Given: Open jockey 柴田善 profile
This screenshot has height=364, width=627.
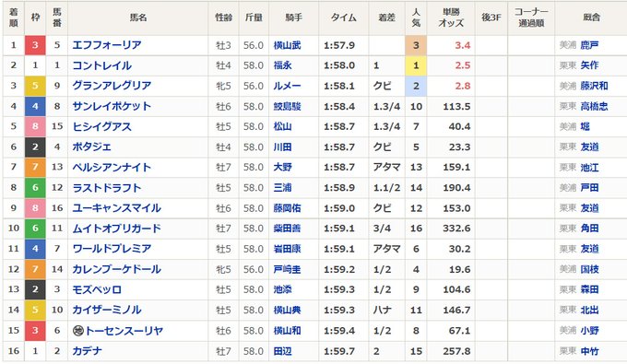Looking at the screenshot, I should click(287, 229).
